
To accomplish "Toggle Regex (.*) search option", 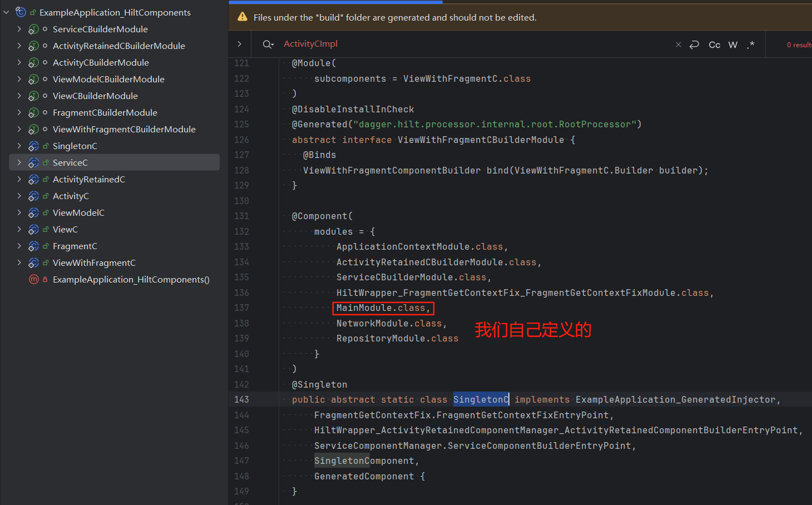I will click(x=751, y=44).
